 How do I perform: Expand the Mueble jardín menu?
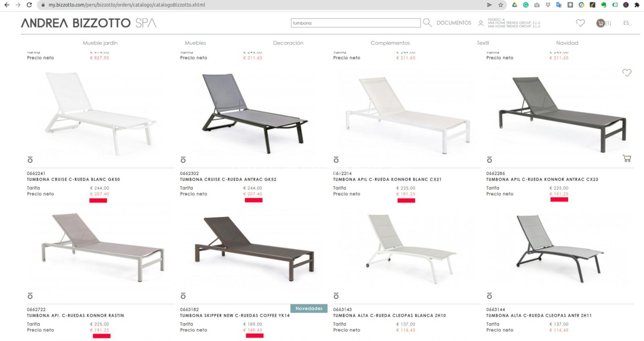100,43
